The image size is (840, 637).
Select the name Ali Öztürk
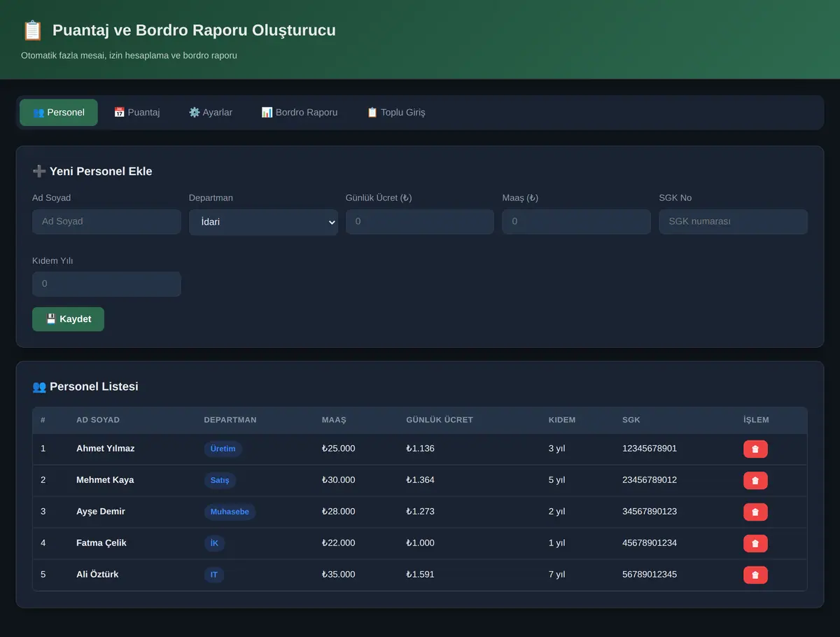coord(97,575)
